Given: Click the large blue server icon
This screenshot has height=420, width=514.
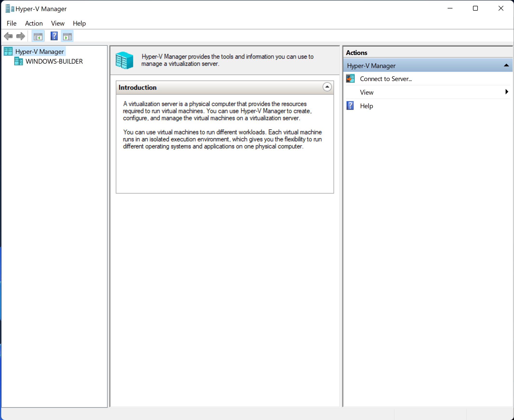Looking at the screenshot, I should (x=124, y=60).
